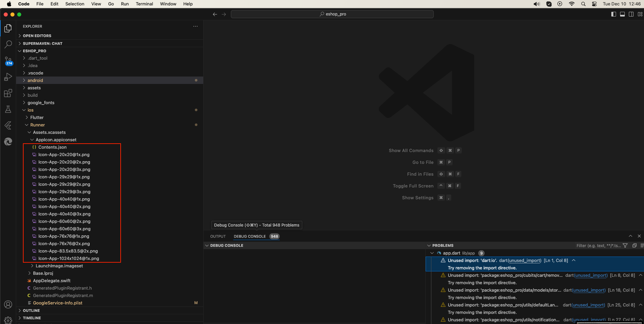Open the File menu

pos(40,4)
